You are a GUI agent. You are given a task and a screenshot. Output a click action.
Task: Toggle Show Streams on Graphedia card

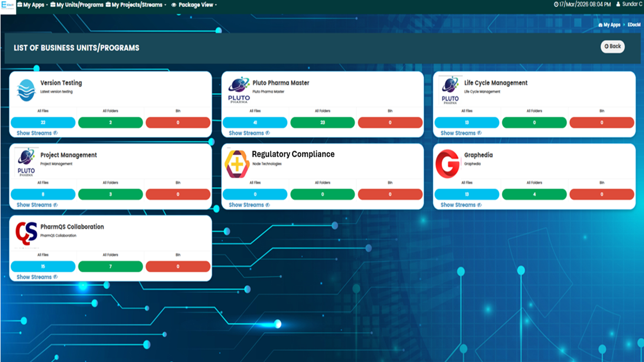pyautogui.click(x=460, y=205)
